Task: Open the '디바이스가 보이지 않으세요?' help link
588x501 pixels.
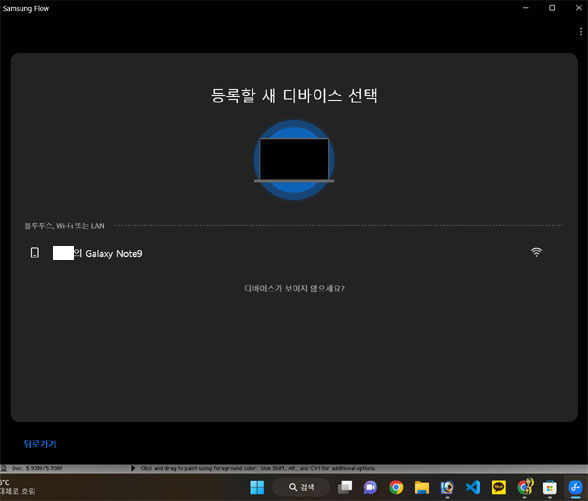Action: point(294,288)
